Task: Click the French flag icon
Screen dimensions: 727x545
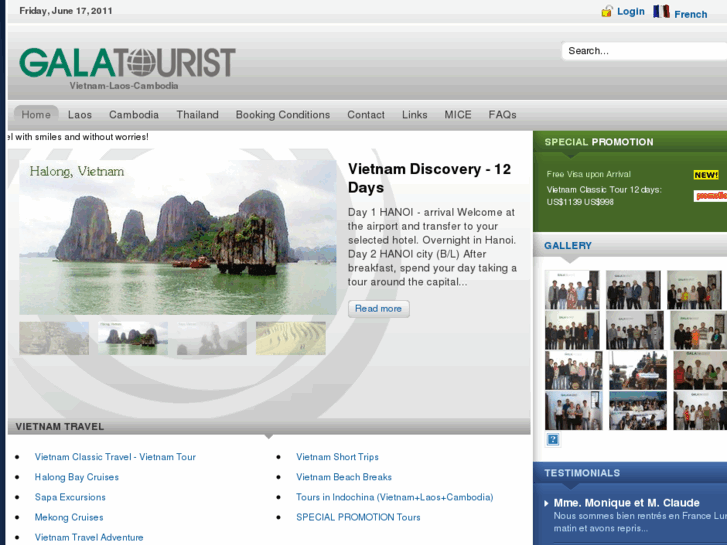Action: click(x=661, y=11)
